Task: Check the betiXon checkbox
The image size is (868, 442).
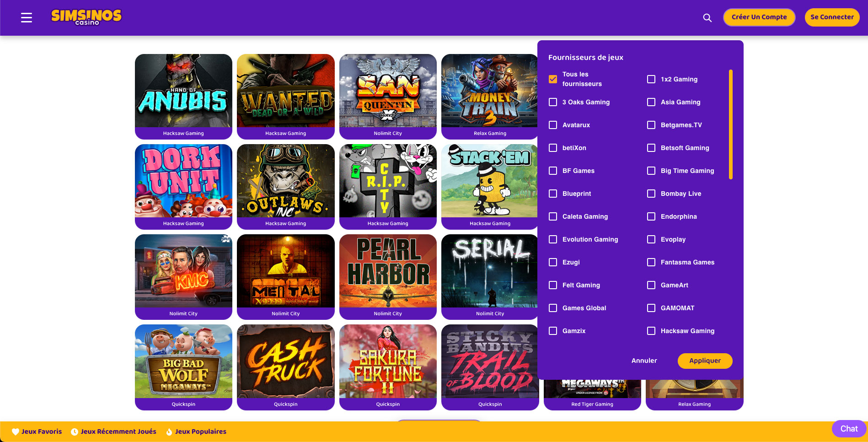Action: pos(553,148)
